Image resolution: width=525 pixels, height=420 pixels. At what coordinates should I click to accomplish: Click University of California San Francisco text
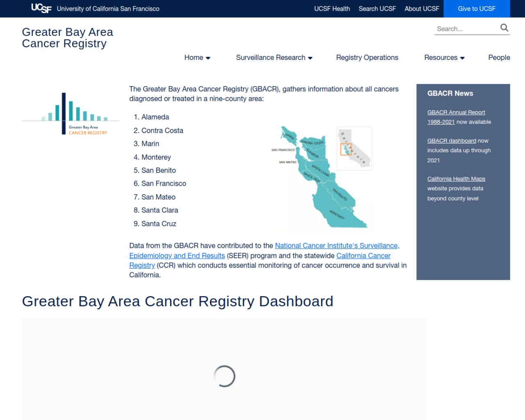coord(108,9)
